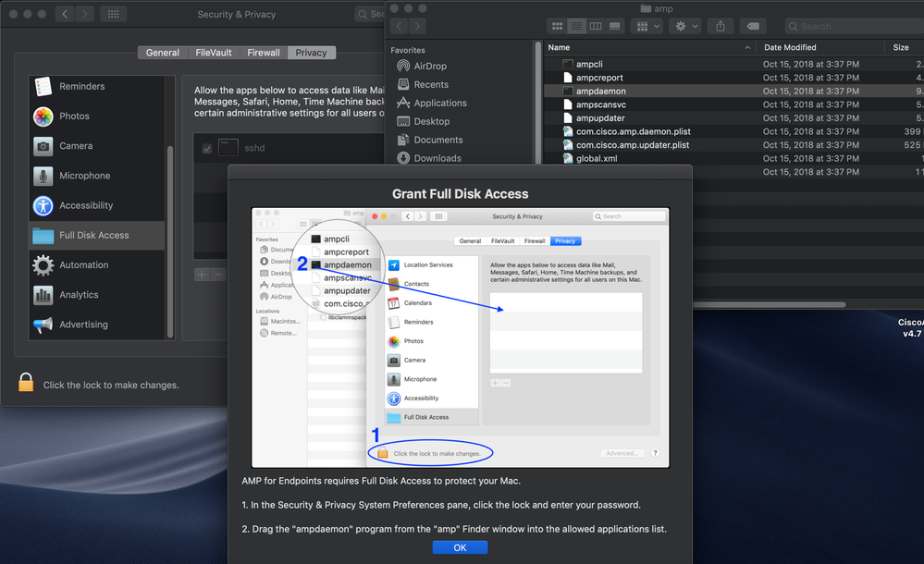Click the Finder edit tags button

pyautogui.click(x=753, y=26)
